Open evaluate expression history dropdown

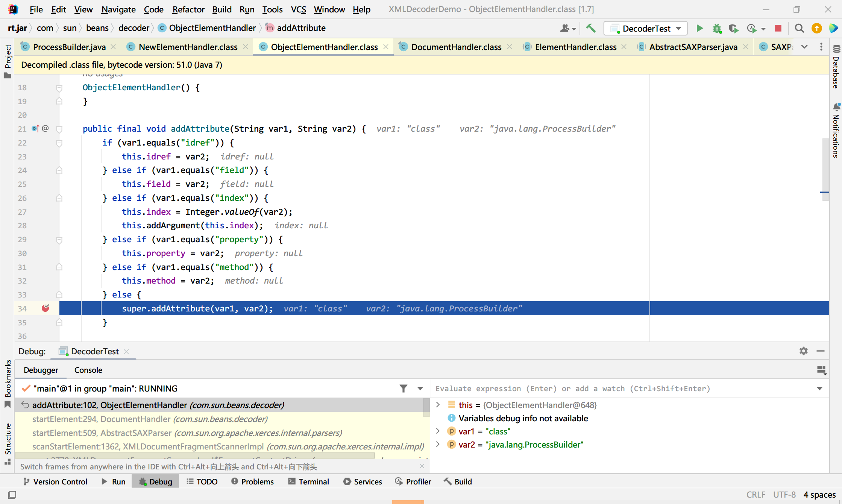coord(820,389)
